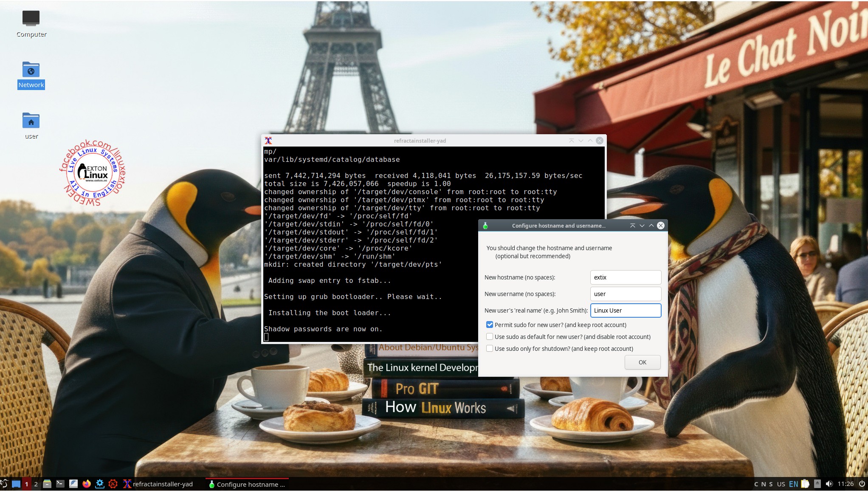Click the US keyboard layout indicator

pos(781,484)
